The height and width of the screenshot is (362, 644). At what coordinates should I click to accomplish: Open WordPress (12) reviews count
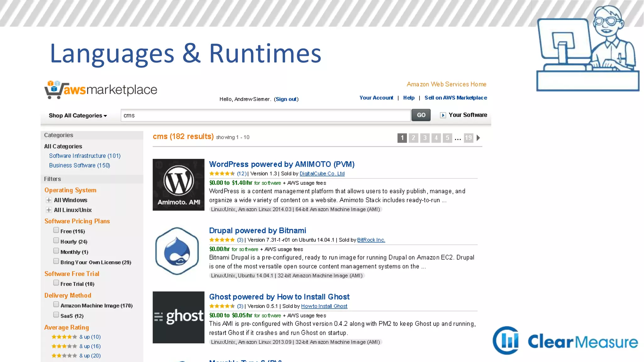pos(242,173)
